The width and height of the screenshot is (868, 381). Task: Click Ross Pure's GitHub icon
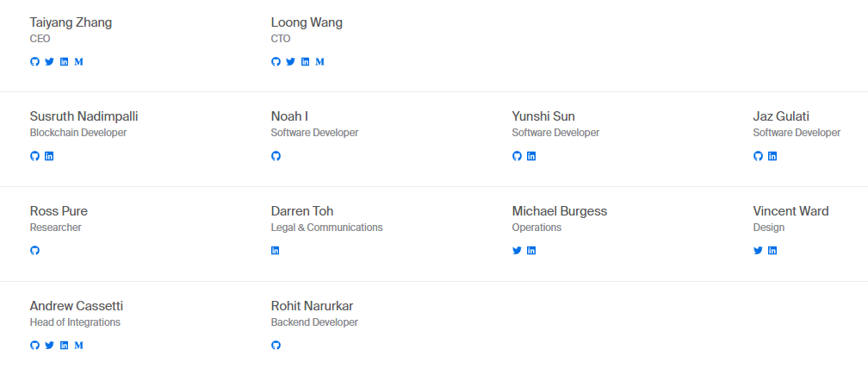click(34, 250)
